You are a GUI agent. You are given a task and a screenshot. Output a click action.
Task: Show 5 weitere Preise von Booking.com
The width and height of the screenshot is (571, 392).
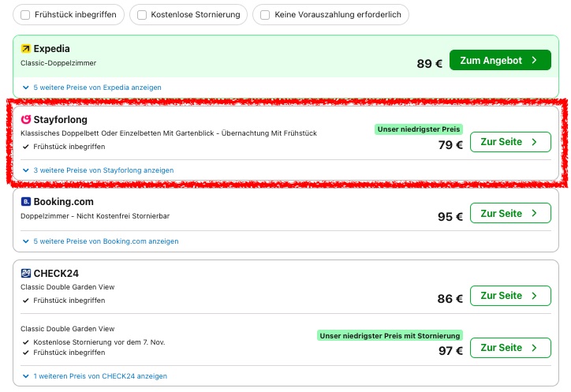[x=106, y=241]
